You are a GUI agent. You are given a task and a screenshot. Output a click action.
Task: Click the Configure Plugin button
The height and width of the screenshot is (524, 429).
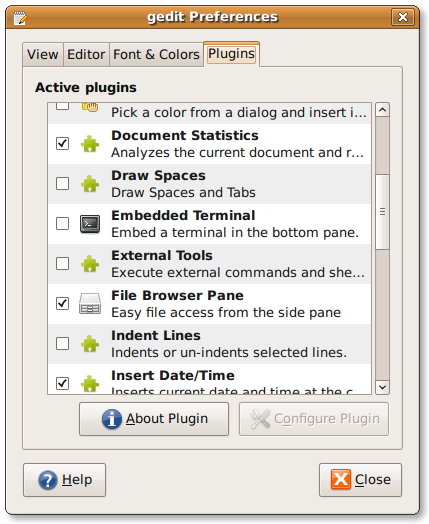(x=314, y=419)
